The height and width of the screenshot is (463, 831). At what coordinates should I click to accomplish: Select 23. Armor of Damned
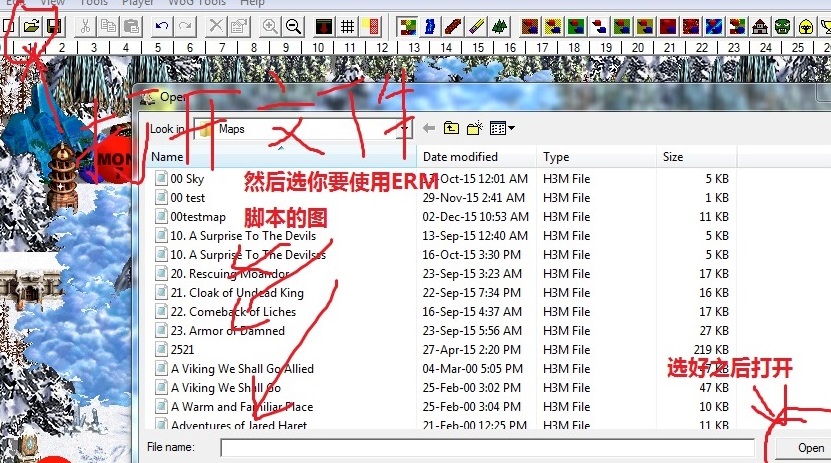tap(227, 331)
